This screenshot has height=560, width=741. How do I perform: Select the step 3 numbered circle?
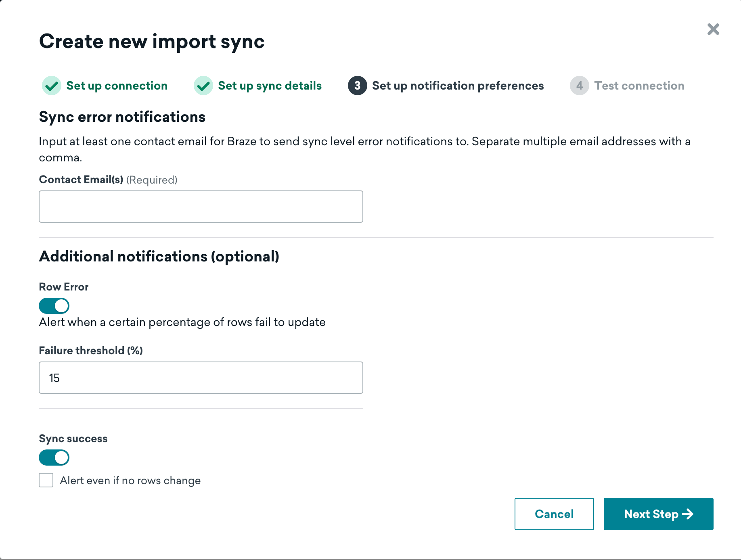click(x=357, y=86)
